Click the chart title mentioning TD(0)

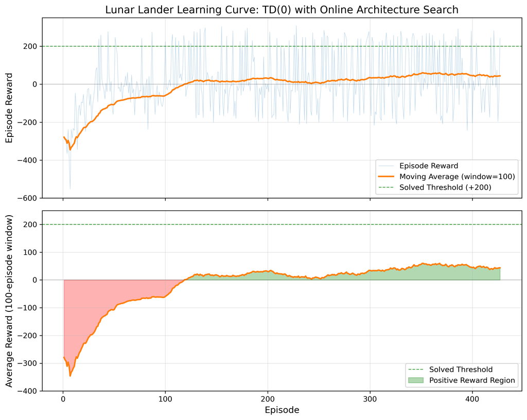pos(282,9)
